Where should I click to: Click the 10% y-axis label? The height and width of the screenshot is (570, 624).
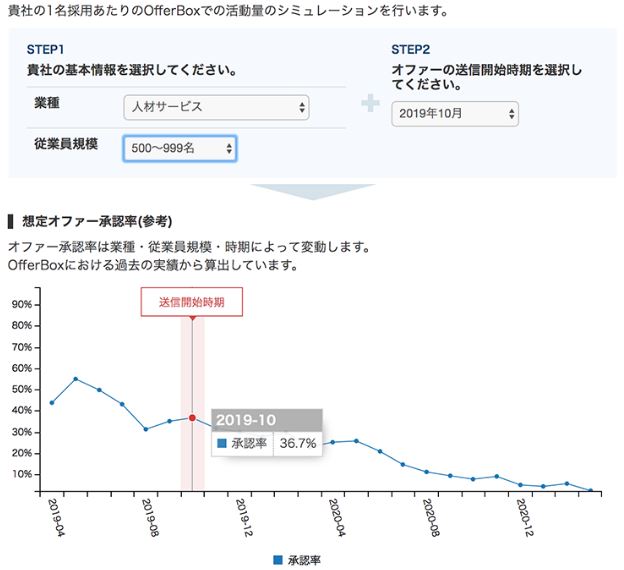(x=21, y=474)
